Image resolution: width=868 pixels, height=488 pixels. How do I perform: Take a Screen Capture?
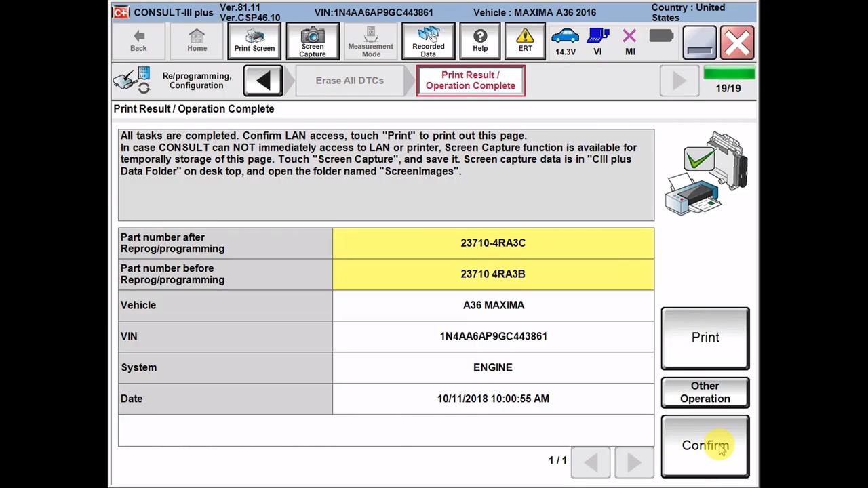tap(313, 41)
